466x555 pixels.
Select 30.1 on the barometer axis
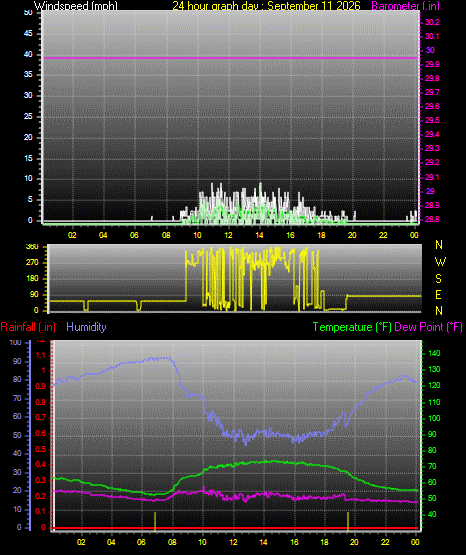point(432,36)
